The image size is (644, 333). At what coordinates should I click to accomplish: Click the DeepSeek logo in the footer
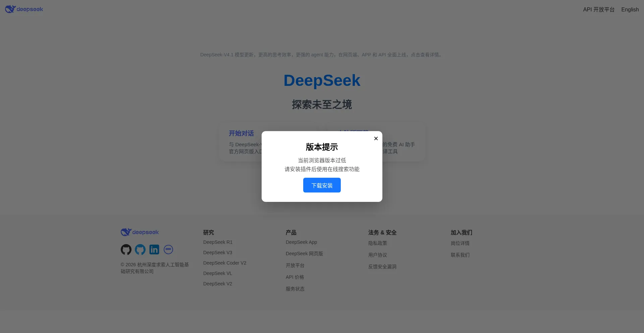tap(140, 232)
